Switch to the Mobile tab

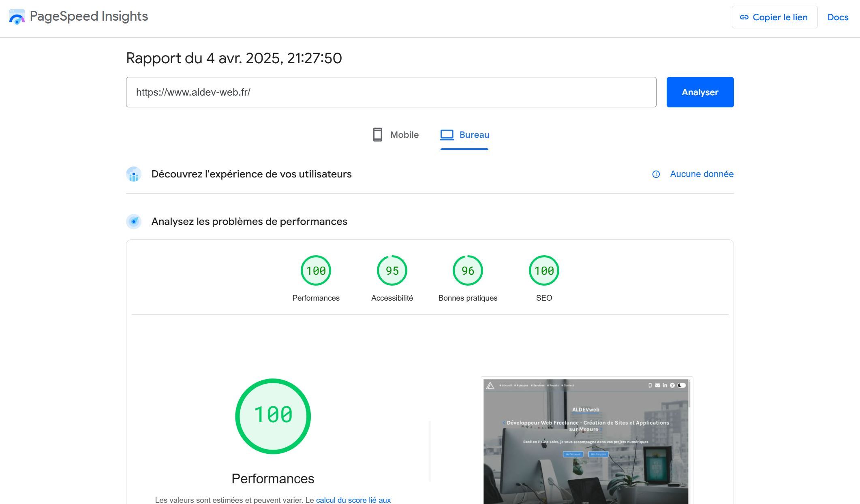[396, 135]
